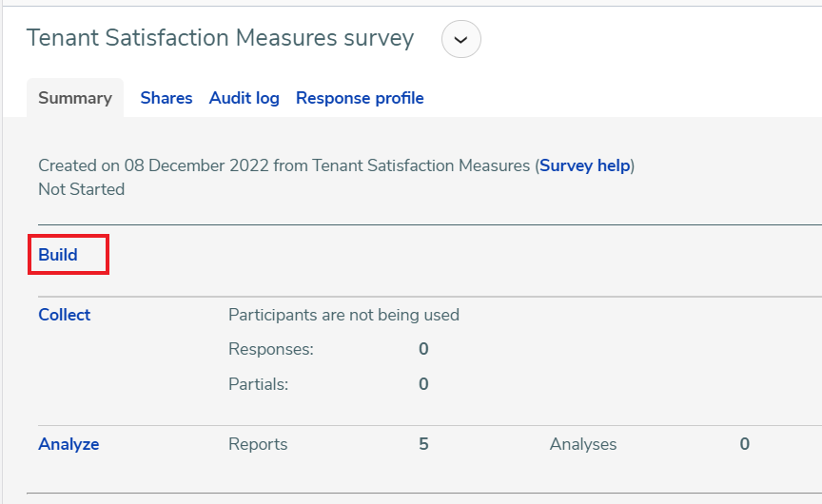Select the Analyses count value
822x504 pixels.
point(744,444)
